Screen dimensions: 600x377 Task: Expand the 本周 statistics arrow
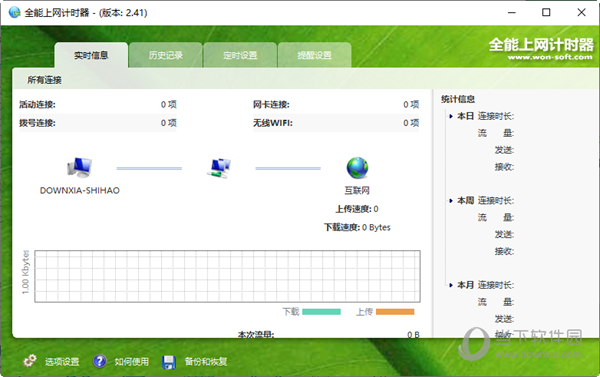click(x=451, y=201)
